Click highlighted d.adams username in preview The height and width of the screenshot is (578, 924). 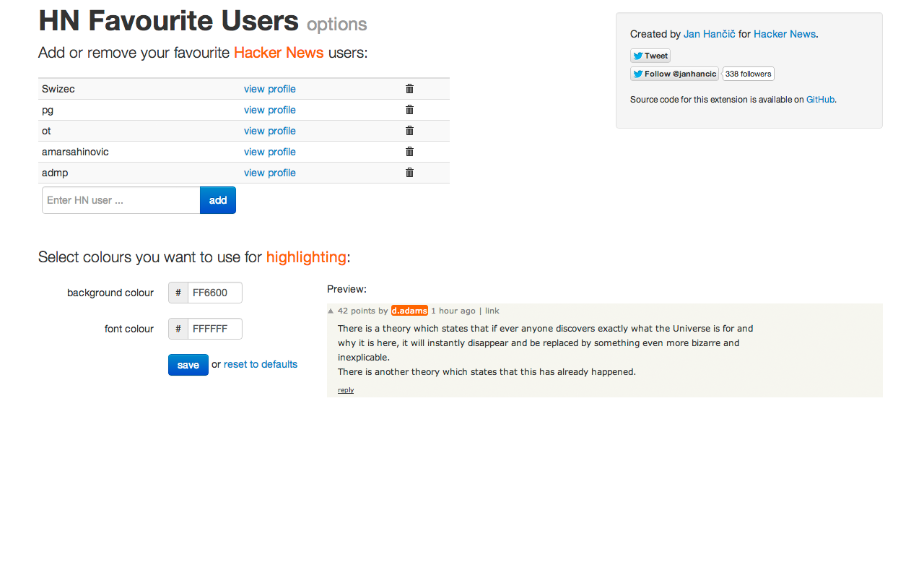(409, 311)
